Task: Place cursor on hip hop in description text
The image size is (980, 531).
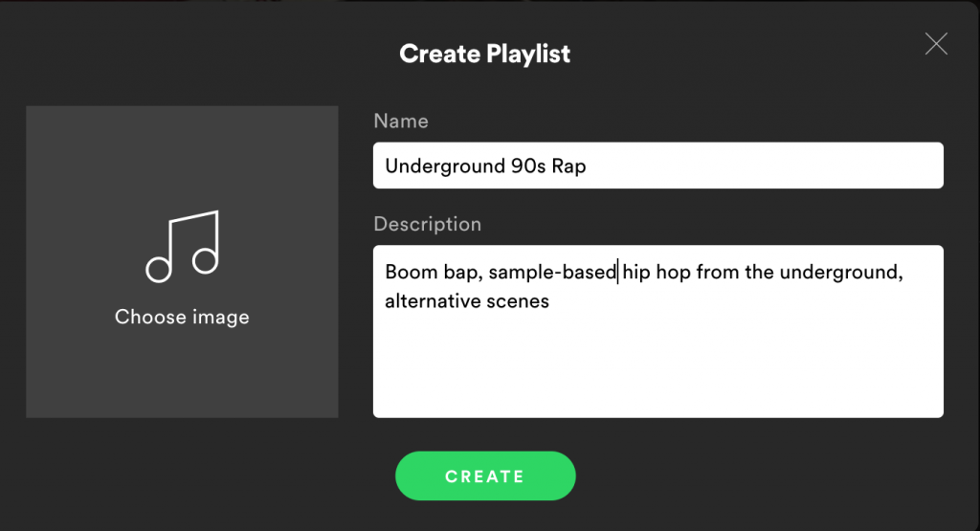Action: coord(657,272)
